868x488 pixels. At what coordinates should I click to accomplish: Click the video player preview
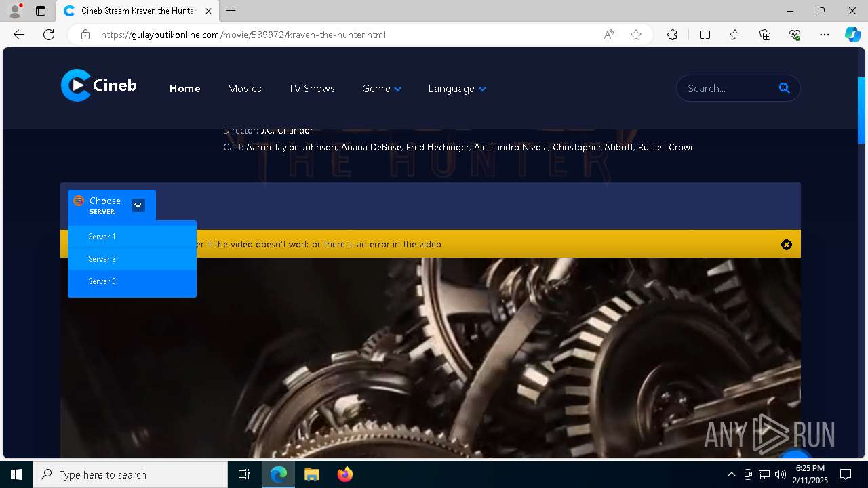pyautogui.click(x=431, y=358)
